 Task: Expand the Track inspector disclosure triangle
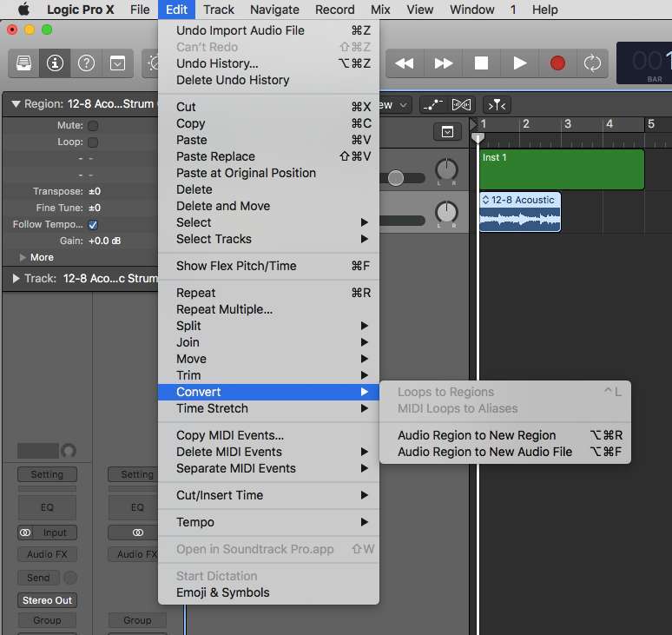click(15, 279)
